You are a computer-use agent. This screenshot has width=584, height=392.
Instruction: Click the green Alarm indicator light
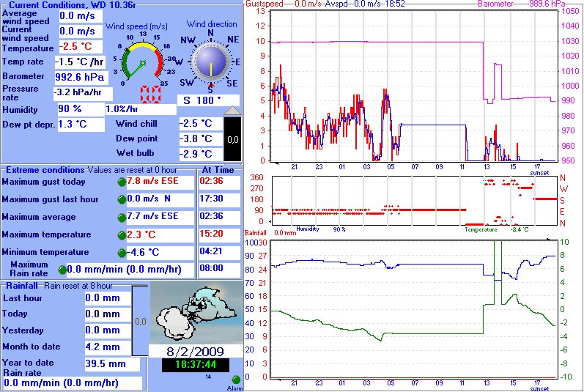236,380
